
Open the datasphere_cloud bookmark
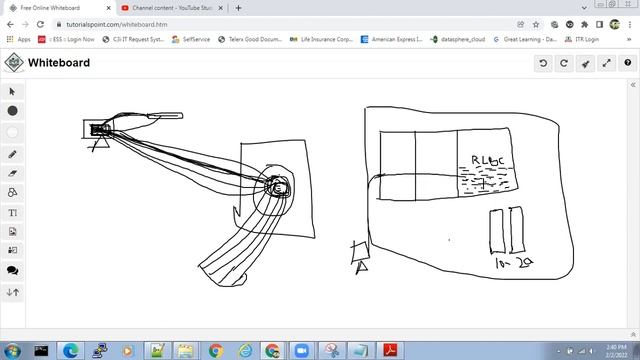458,39
